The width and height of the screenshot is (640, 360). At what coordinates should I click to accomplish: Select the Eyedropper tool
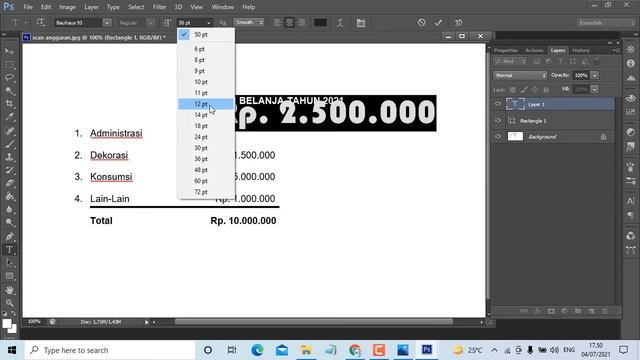(9, 117)
